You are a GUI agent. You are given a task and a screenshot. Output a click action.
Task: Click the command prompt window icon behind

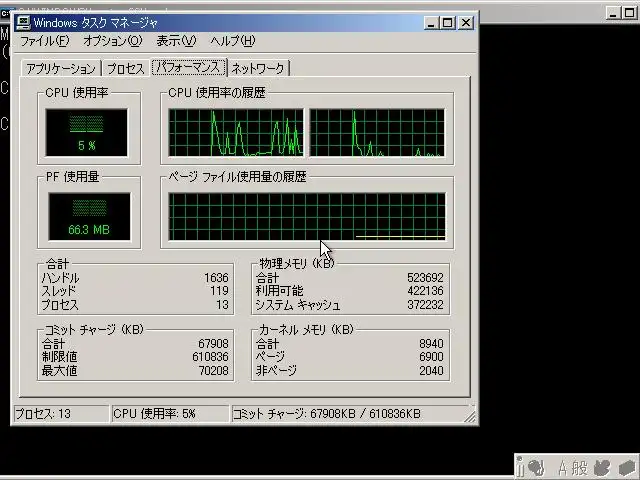pos(6,13)
